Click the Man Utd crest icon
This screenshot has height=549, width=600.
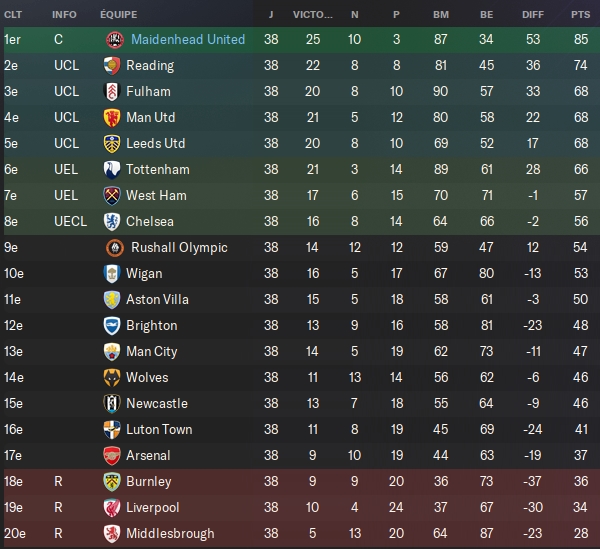[x=113, y=117]
